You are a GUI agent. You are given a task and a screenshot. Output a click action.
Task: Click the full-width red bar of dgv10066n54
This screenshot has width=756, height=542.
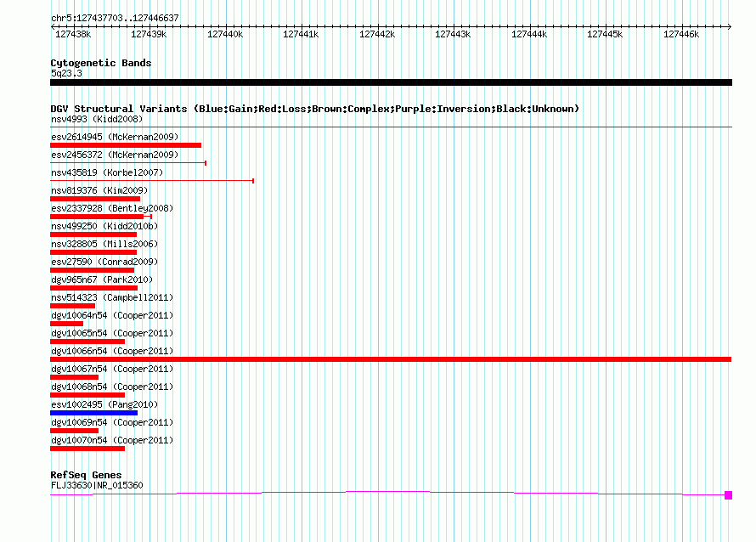coord(391,359)
